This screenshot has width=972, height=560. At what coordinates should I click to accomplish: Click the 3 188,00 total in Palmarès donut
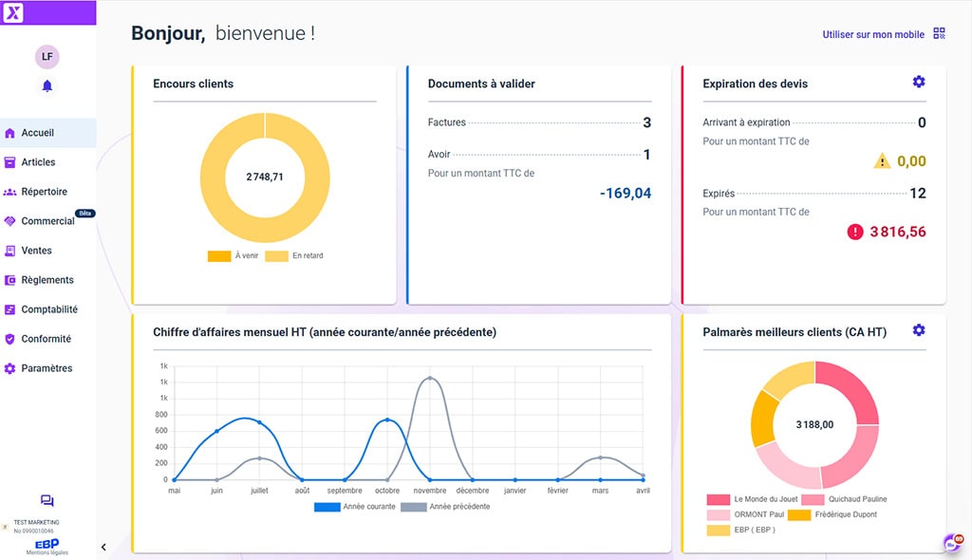pos(814,425)
